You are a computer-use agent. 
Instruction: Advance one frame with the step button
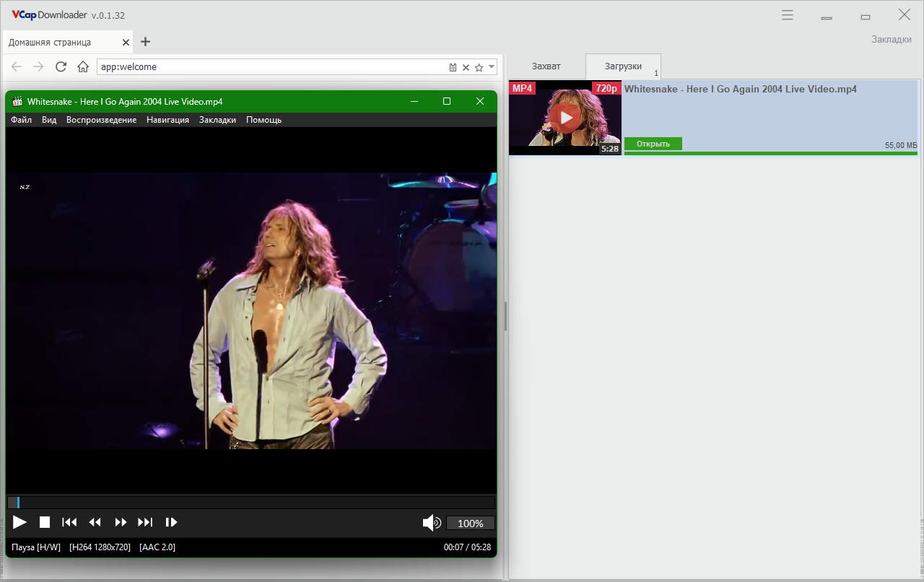(x=171, y=522)
